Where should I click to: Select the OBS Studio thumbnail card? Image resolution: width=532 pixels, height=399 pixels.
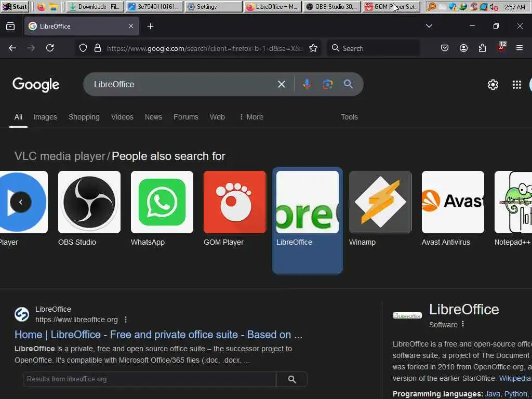pos(89,208)
